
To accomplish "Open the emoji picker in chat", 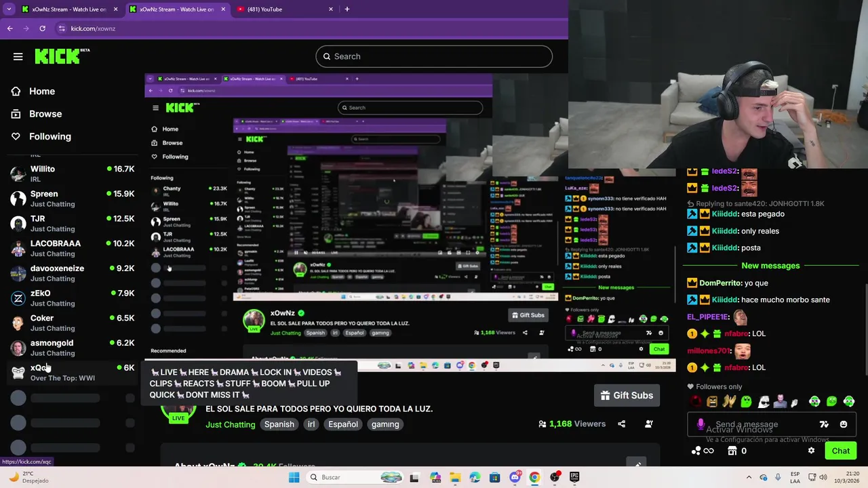I will (844, 424).
